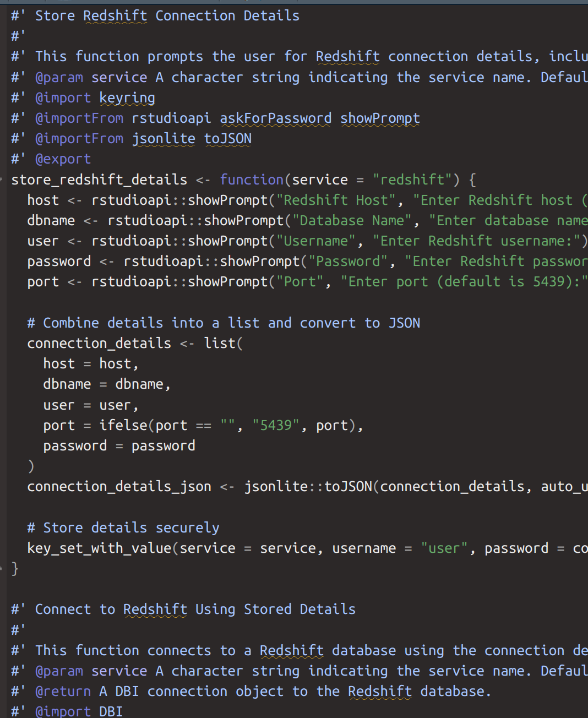Click 'jsonlite::toJSON' function call
Viewport: 588px width, 718px height.
tap(308, 487)
